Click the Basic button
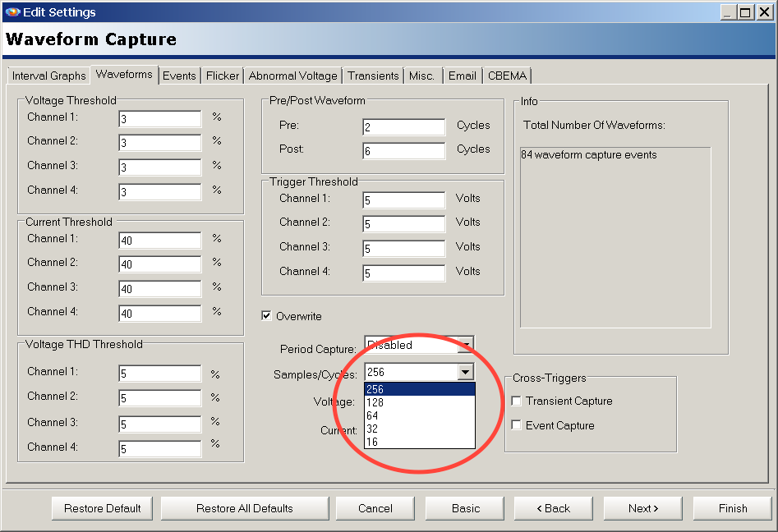The image size is (778, 532). tap(464, 508)
